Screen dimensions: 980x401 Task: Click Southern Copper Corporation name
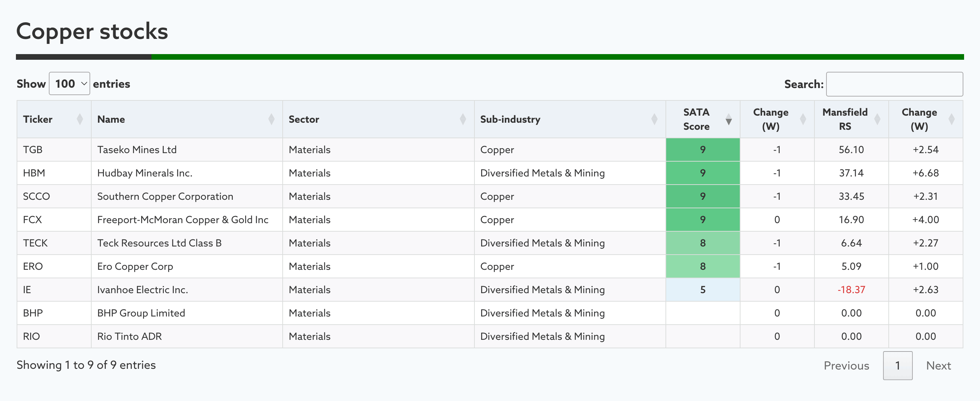click(x=165, y=197)
